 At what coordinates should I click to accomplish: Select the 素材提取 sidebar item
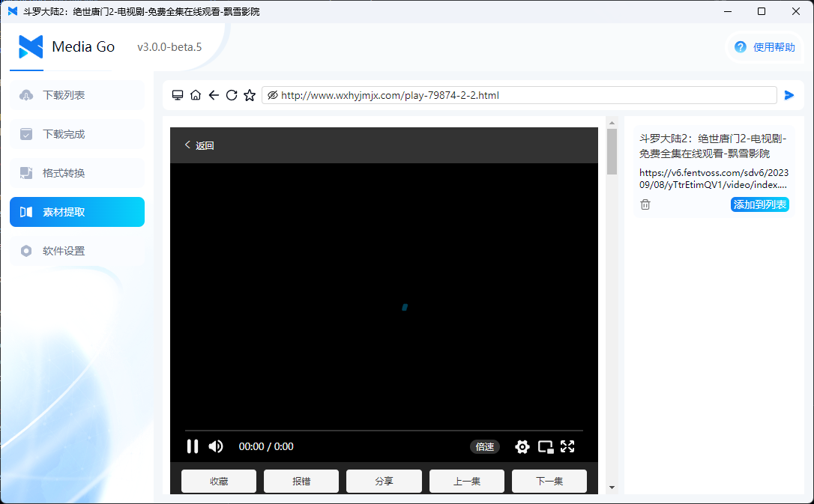point(77,212)
